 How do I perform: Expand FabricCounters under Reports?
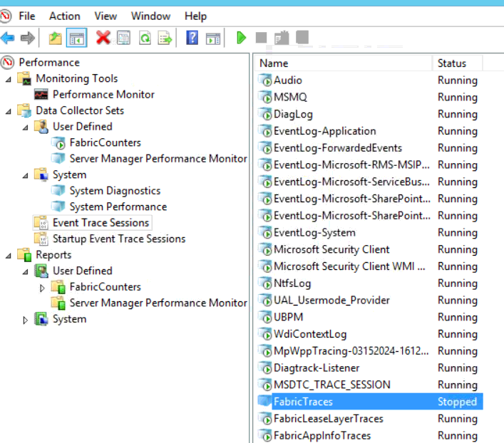pos(42,288)
